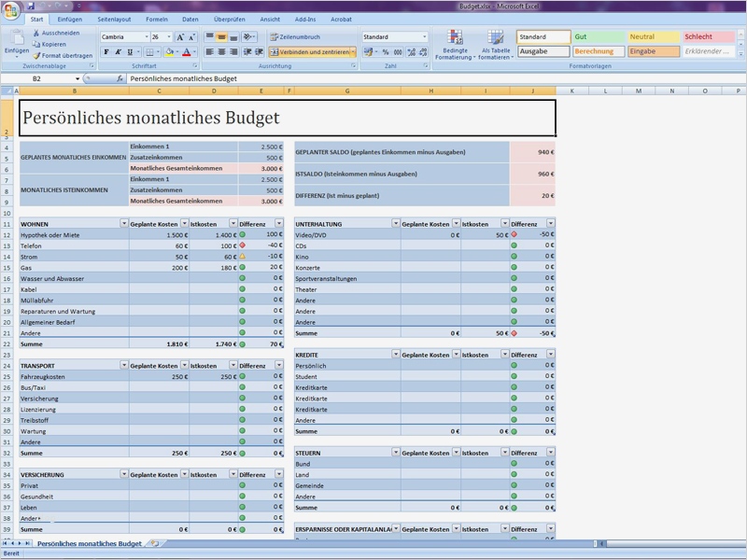Screen dimensions: 747x560
Task: Click the Verbinden und zentrieren button
Action: tap(309, 52)
